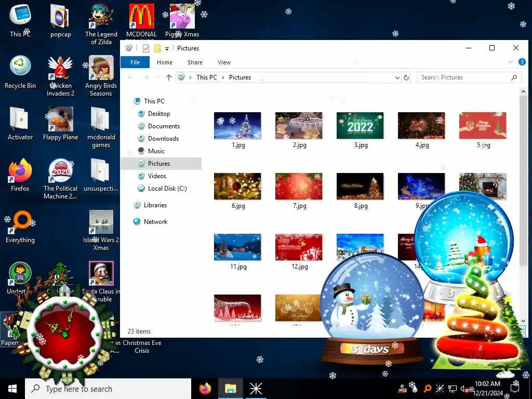Click the snowflake app in taskbar
The width and height of the screenshot is (532, 399).
coord(256,389)
